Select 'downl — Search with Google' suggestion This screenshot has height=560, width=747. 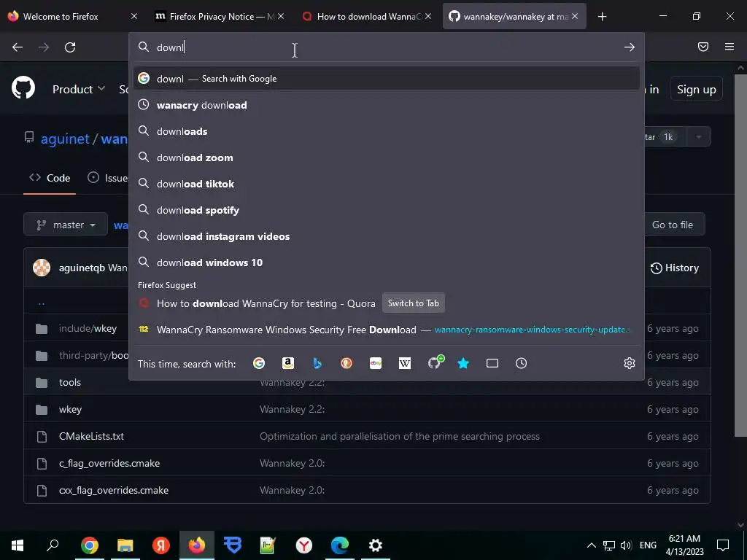pos(387,79)
